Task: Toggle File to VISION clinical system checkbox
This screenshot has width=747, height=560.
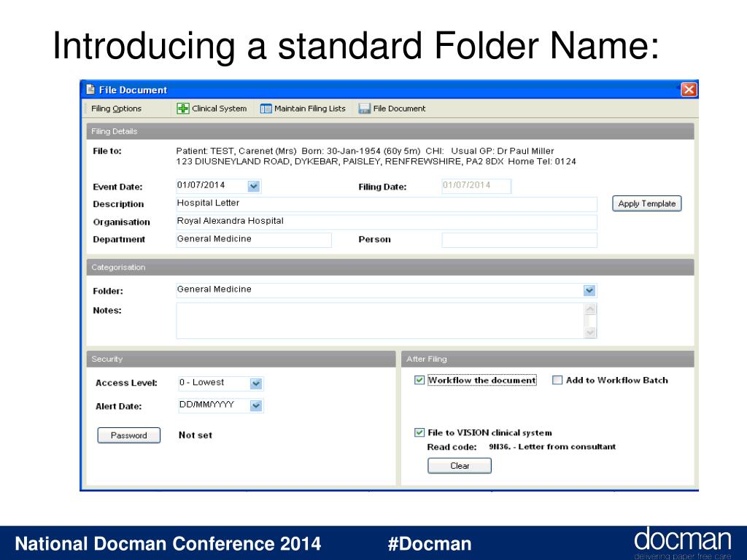Action: click(419, 432)
